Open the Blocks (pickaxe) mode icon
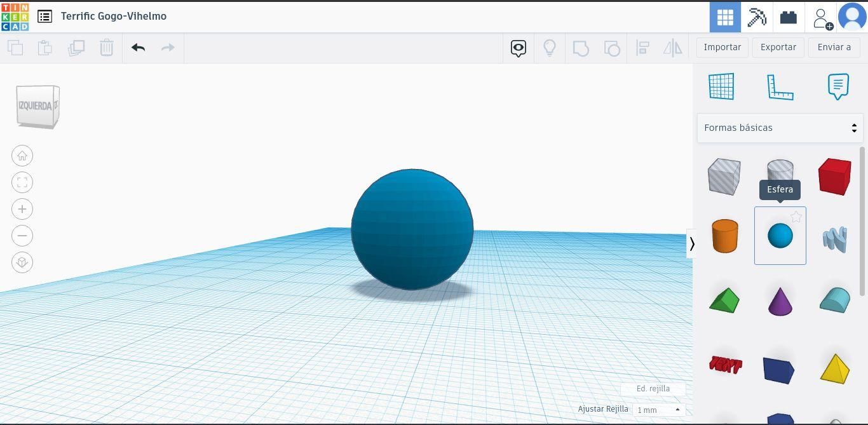The width and height of the screenshot is (868, 425). pyautogui.click(x=757, y=17)
